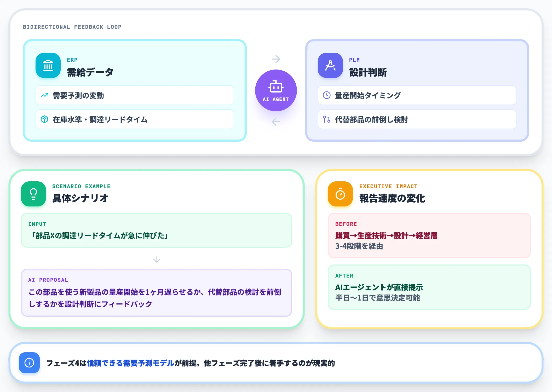Select the 需要予測の変動 row
The height and width of the screenshot is (392, 552).
coord(135,95)
